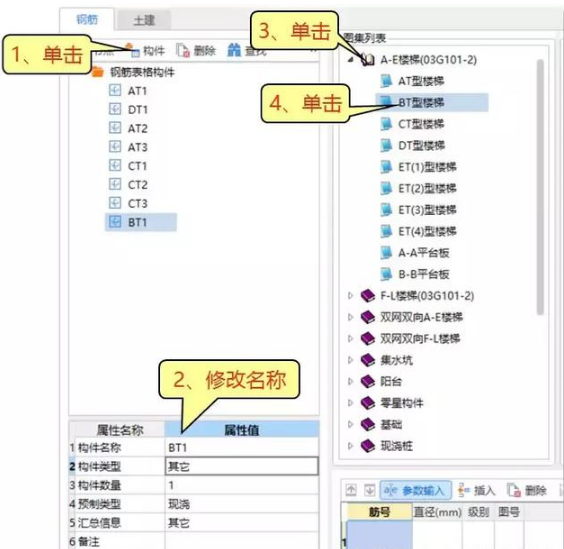This screenshot has height=549, width=564.
Task: Select AT型楼梯 in the atlas list
Action: [421, 81]
